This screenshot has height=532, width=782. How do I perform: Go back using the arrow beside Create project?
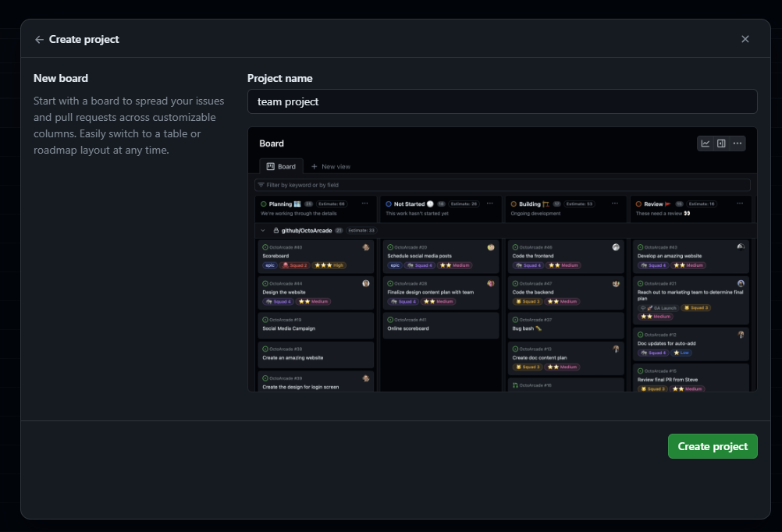click(x=39, y=39)
